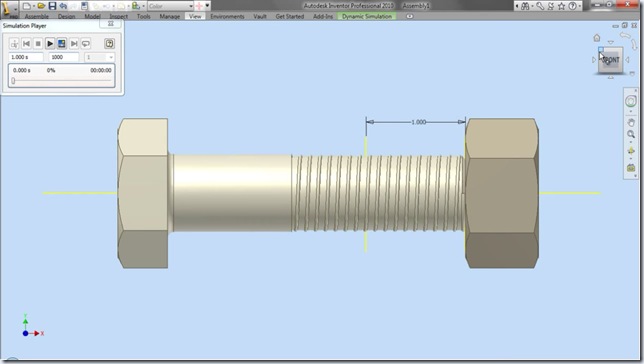Image resolution: width=644 pixels, height=364 pixels.
Task: Click the Open file folder icon
Action: pos(41,6)
